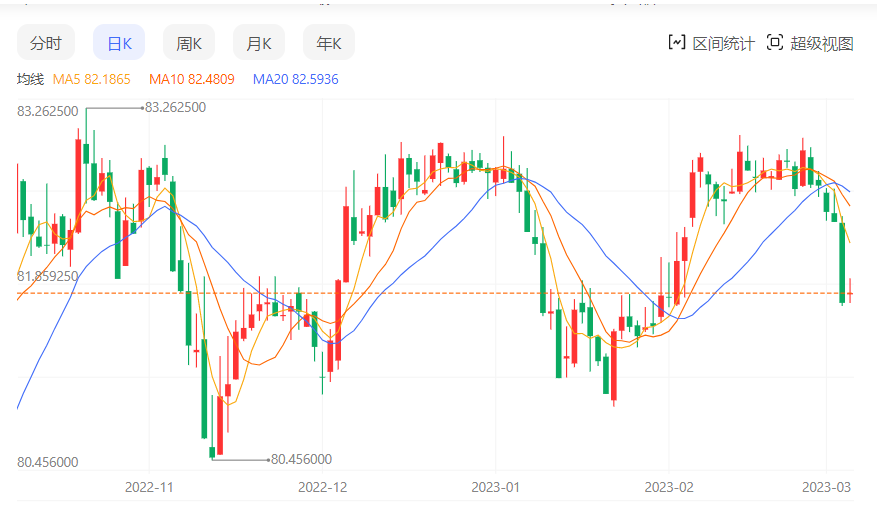Select the 2022-12 date axis marker
Screen dimensions: 877x516
coord(323,487)
